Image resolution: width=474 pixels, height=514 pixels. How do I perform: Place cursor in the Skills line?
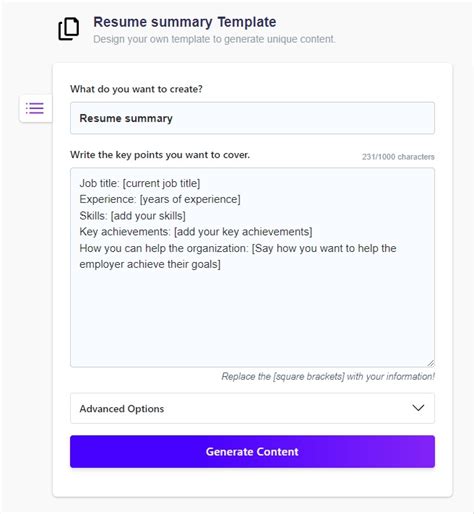point(132,216)
